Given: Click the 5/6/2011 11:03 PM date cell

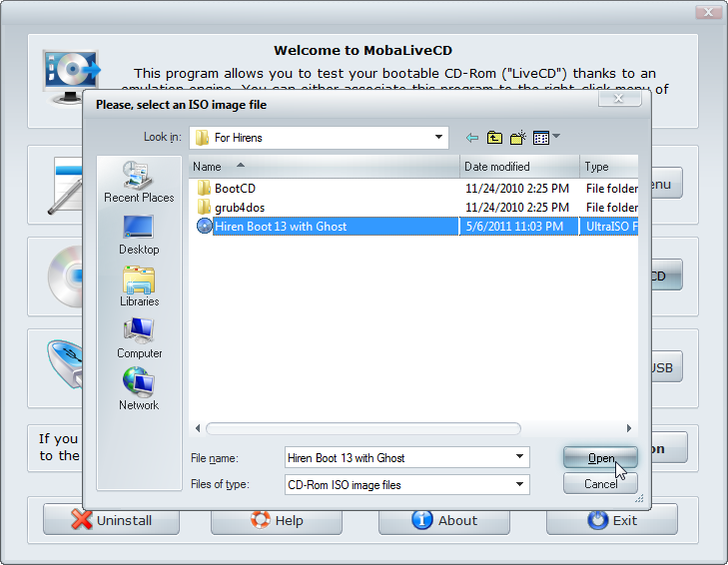Looking at the screenshot, I should pos(514,226).
